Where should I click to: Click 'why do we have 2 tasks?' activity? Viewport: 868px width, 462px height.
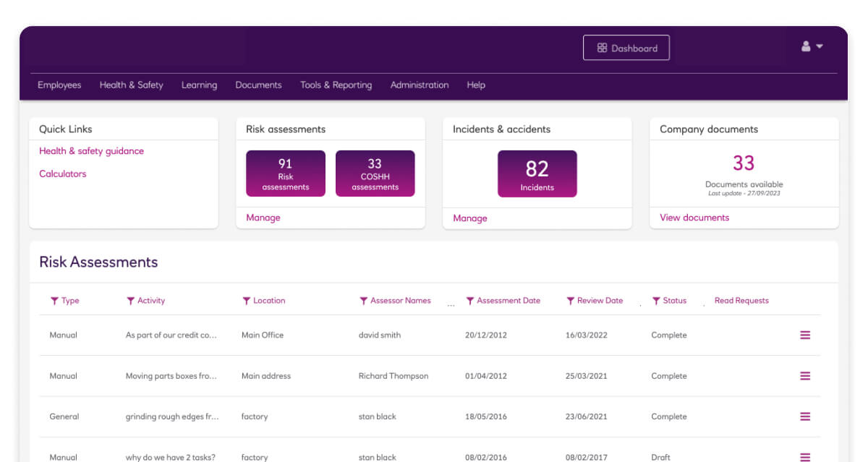tap(171, 457)
